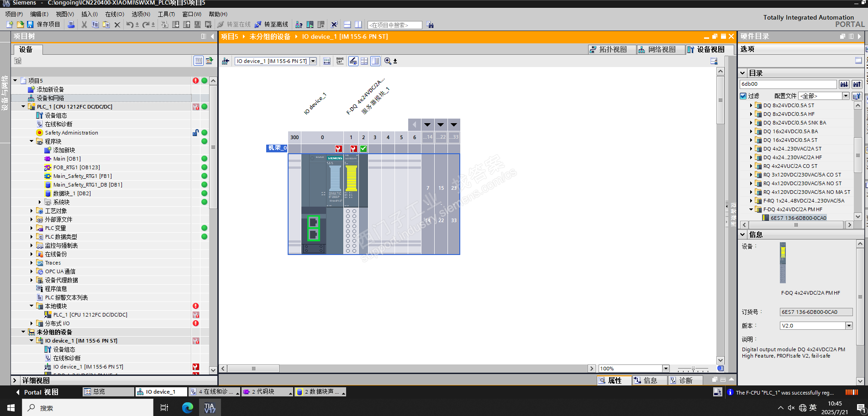The width and height of the screenshot is (868, 416).
Task: Paste using the clipboard icon
Action: [x=106, y=25]
